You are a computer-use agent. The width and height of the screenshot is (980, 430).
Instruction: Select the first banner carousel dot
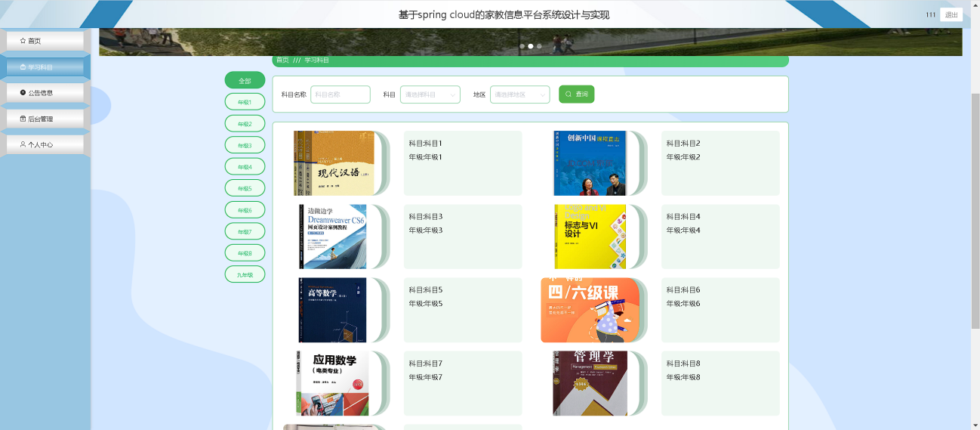(x=522, y=46)
